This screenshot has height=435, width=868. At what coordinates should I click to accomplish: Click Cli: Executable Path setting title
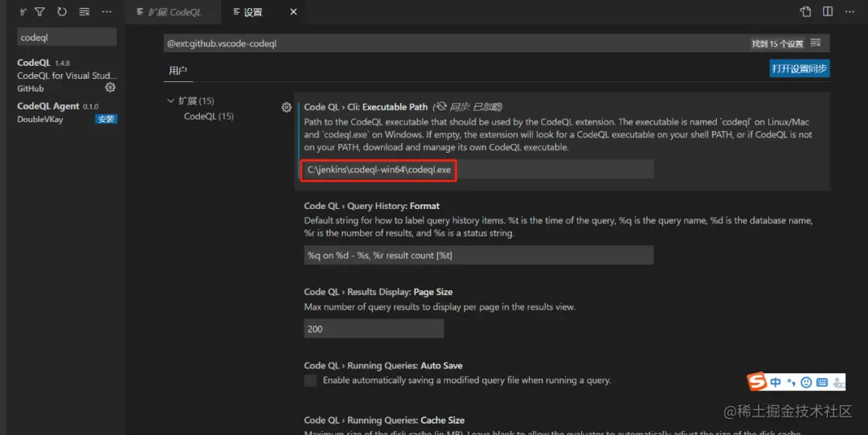[x=366, y=107]
